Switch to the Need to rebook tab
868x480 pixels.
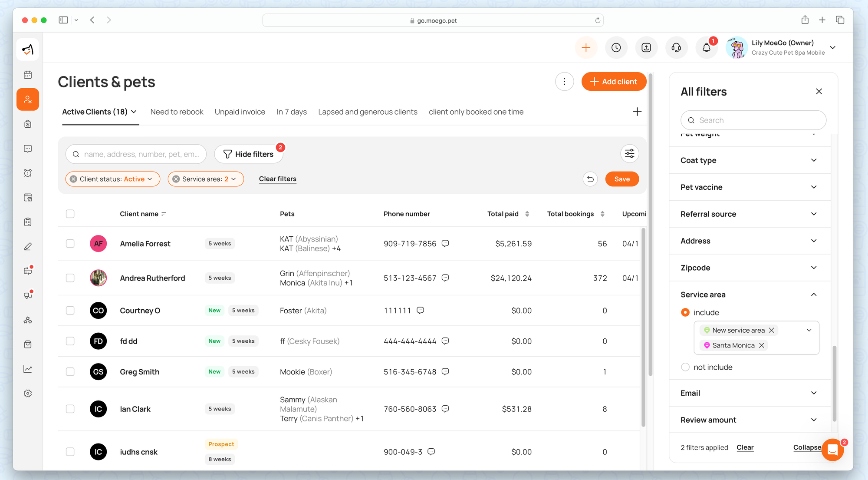(x=177, y=112)
